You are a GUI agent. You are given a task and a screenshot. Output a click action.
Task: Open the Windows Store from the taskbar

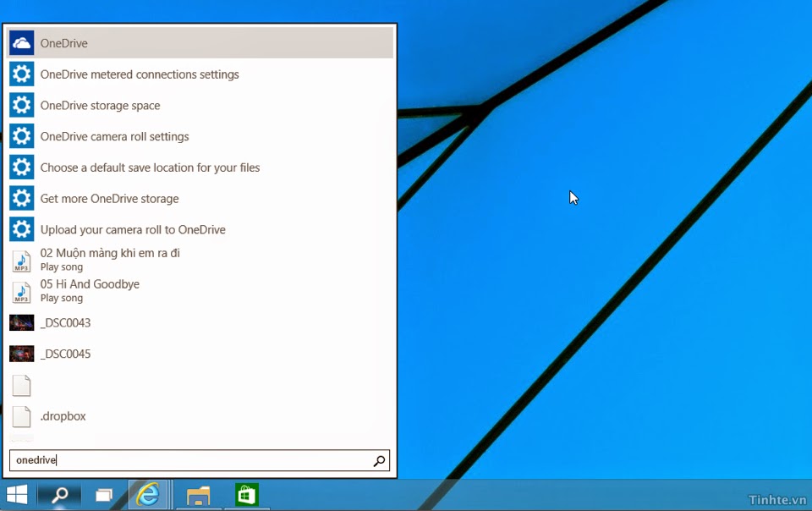[x=246, y=495]
